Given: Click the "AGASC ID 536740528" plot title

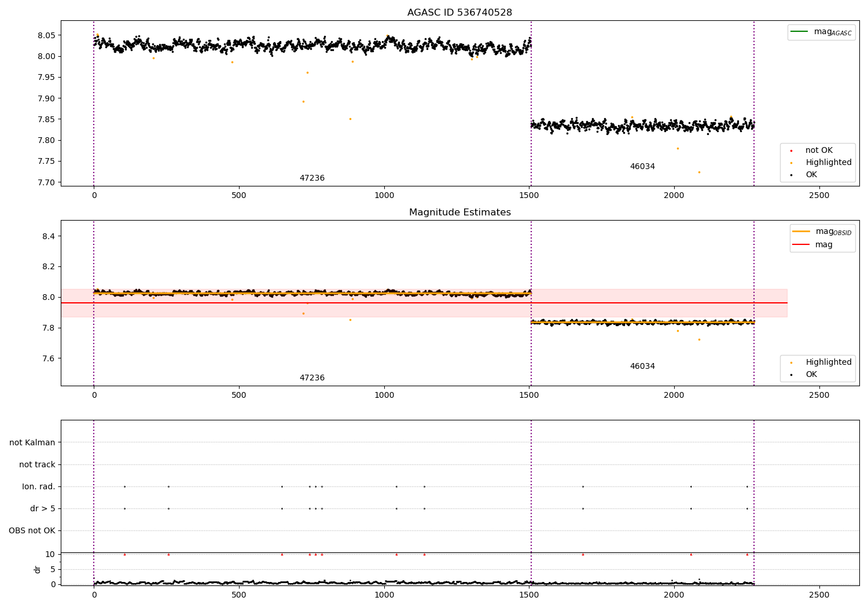Looking at the screenshot, I should click(x=459, y=13).
